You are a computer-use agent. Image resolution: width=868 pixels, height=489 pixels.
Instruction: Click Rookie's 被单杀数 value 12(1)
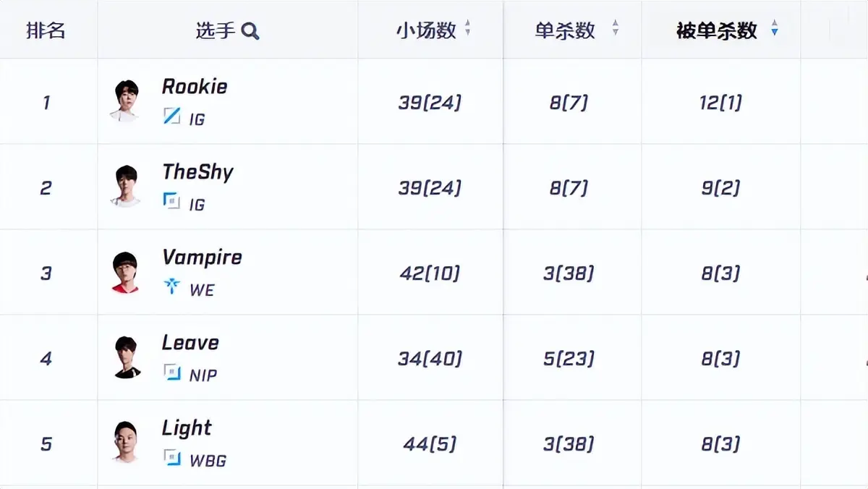(720, 102)
